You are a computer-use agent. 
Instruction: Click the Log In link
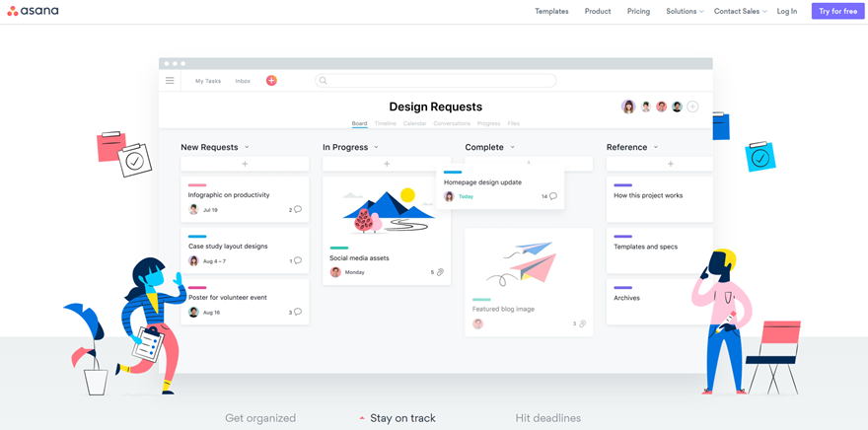(x=787, y=11)
